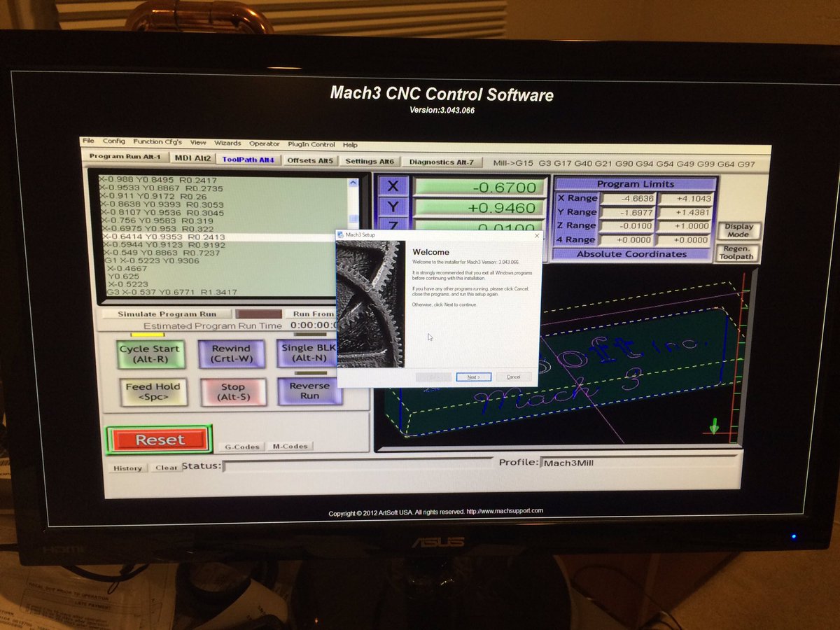Close the Mach3 Setup dialog
This screenshot has height=630, width=840.
537,235
